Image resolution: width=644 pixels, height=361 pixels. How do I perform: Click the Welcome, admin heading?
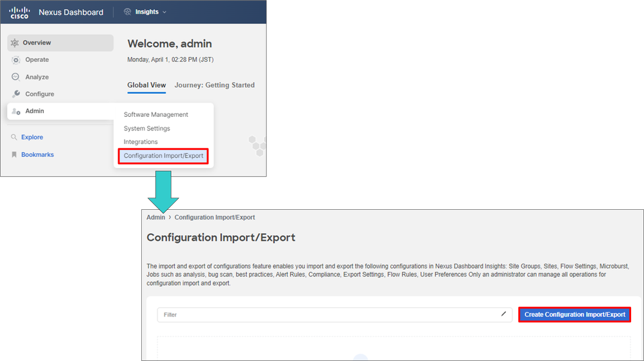point(170,43)
